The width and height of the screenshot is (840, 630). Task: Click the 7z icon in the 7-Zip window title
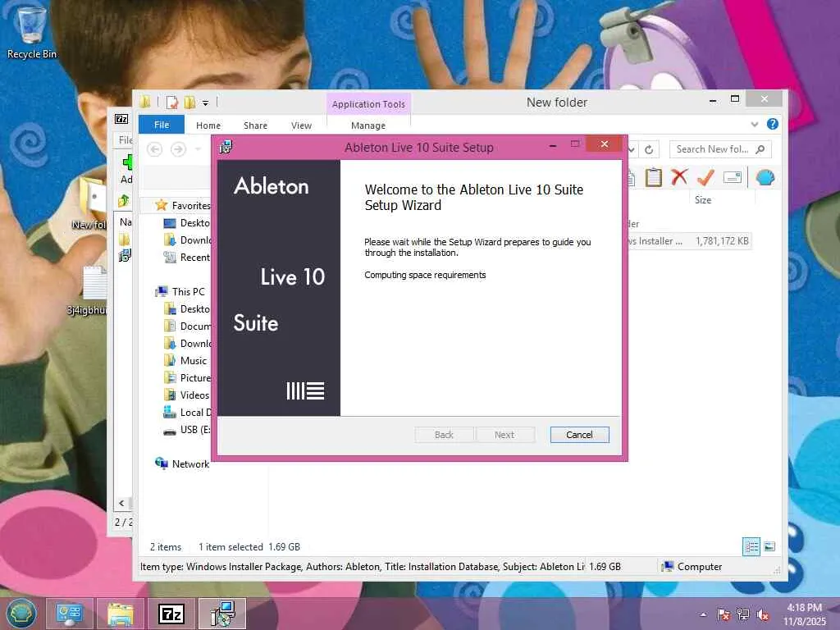(121, 119)
